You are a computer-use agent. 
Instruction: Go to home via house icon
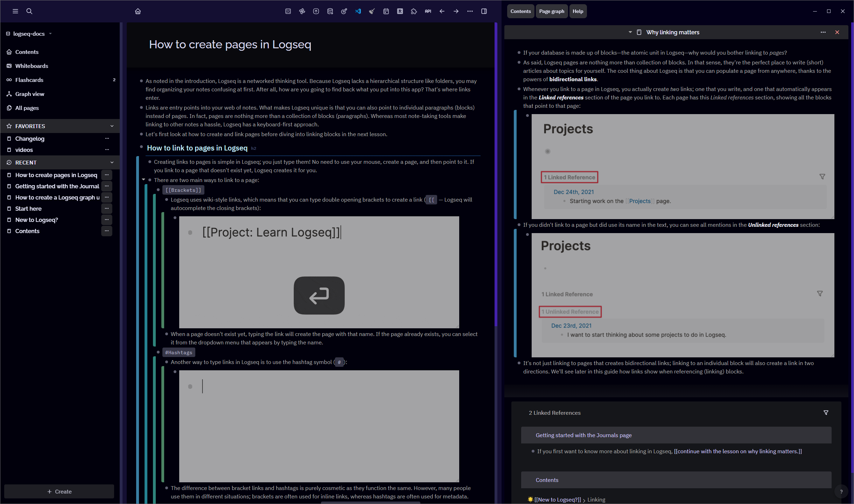click(x=138, y=11)
